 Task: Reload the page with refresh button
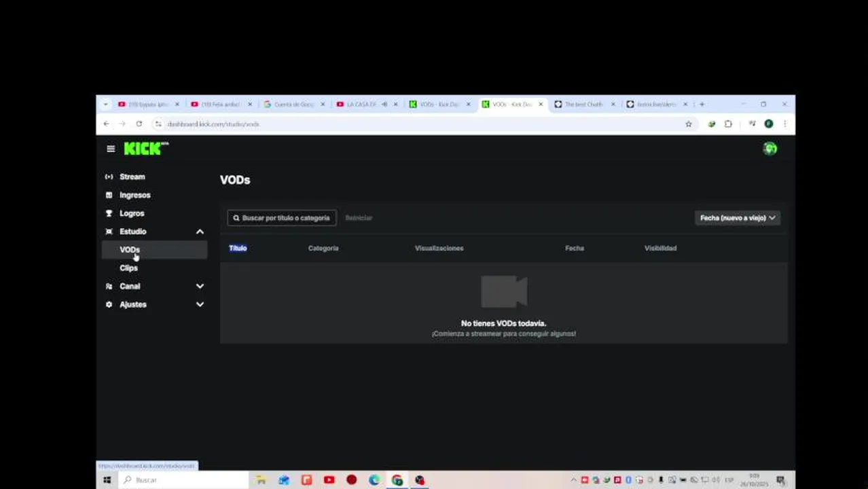139,124
